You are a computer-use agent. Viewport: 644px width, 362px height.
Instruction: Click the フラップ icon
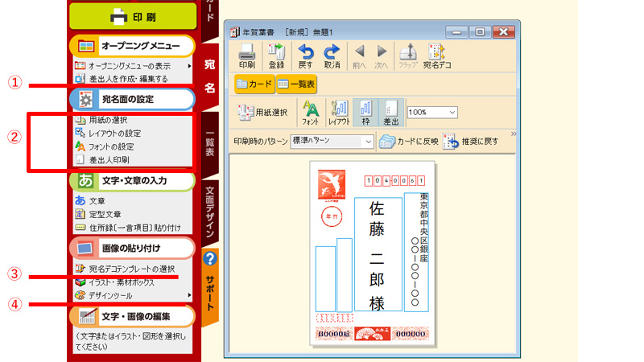tap(408, 56)
